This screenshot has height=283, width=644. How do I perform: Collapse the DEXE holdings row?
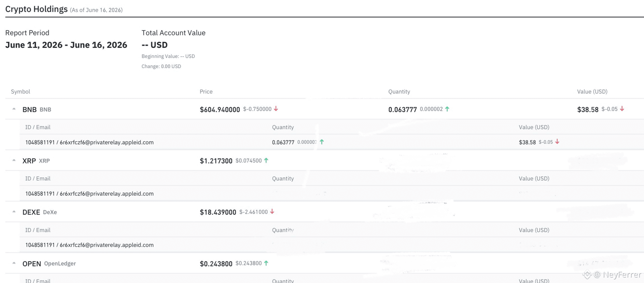click(14, 212)
